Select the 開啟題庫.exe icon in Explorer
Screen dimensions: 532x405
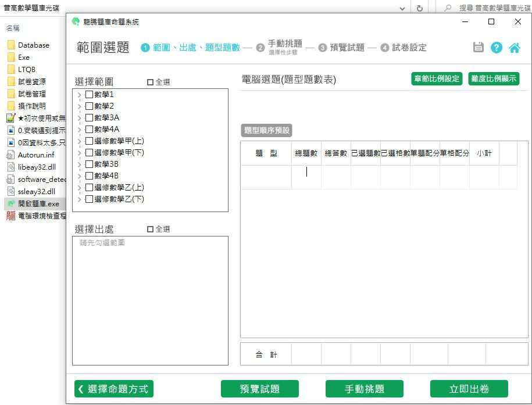[x=11, y=203]
